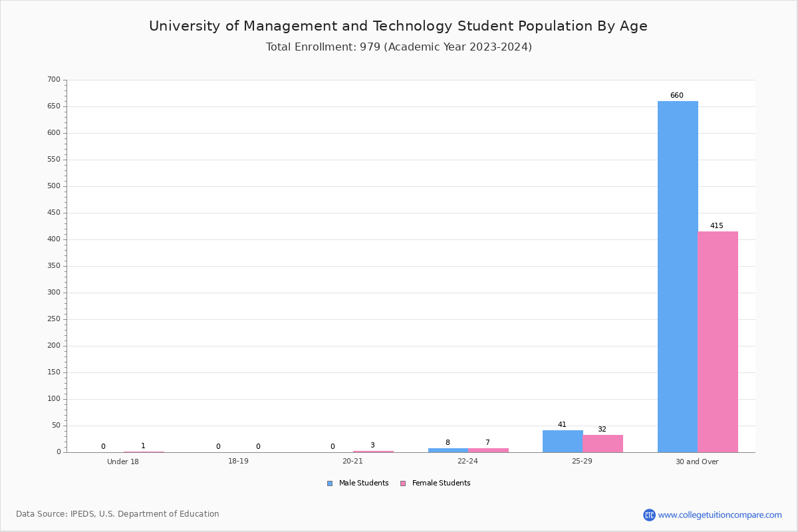Click the blue 8 bar for 22-24
This screenshot has width=798, height=532.
point(448,450)
